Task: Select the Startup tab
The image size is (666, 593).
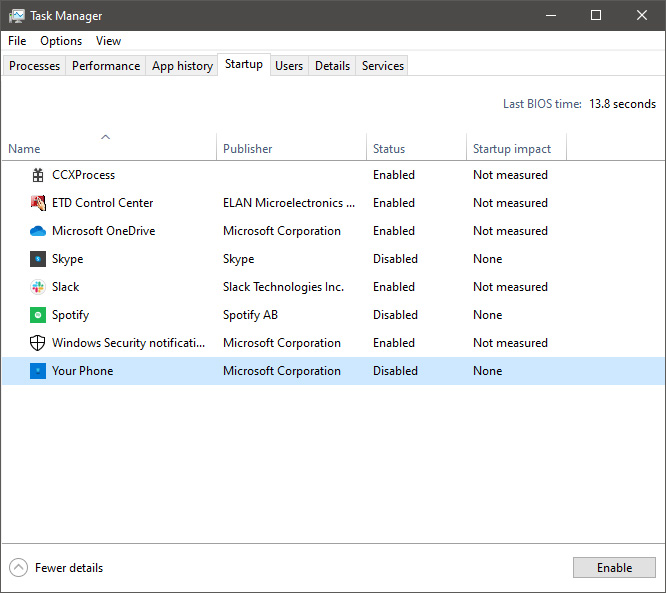Action: [244, 64]
